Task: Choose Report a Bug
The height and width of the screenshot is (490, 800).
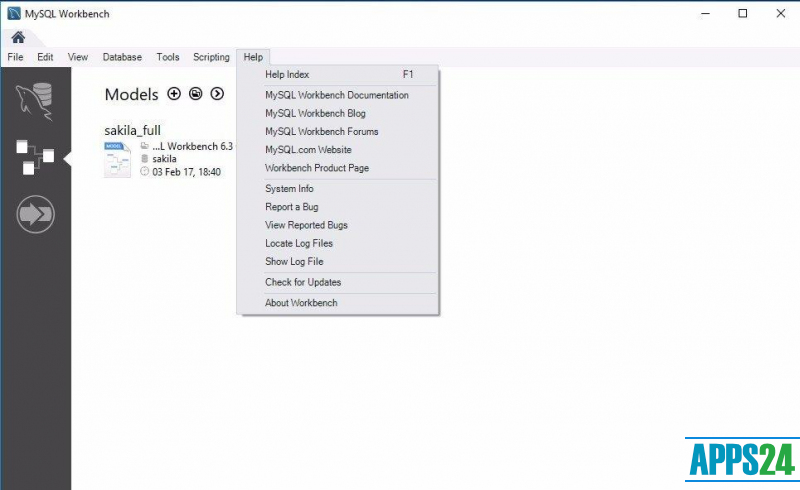Action: tap(293, 207)
